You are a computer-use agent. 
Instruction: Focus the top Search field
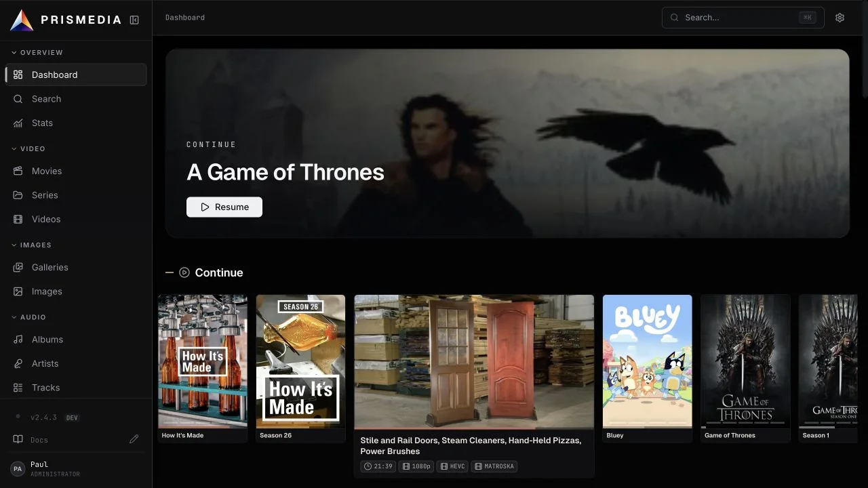[x=743, y=18]
